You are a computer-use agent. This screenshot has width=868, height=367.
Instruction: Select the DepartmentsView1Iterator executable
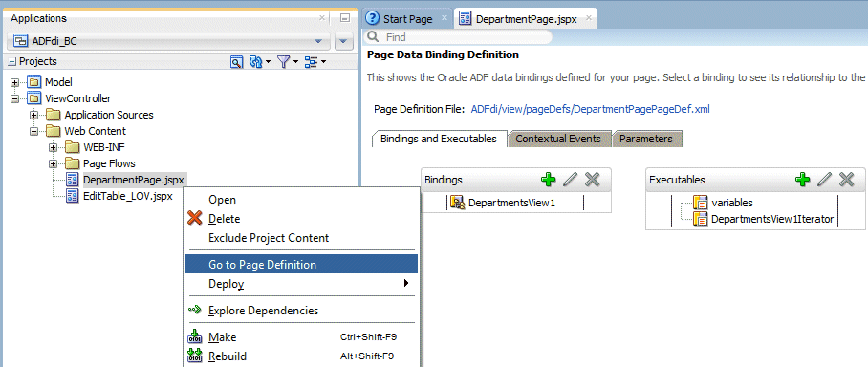pos(772,219)
